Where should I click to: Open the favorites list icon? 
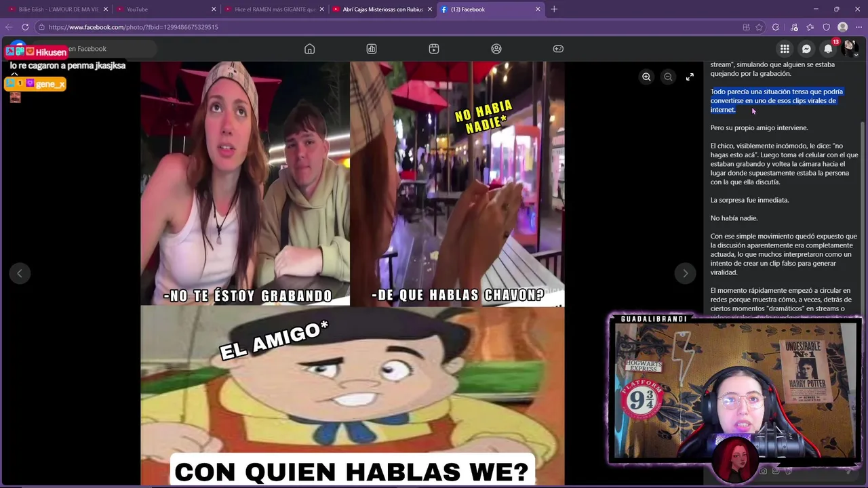[810, 27]
